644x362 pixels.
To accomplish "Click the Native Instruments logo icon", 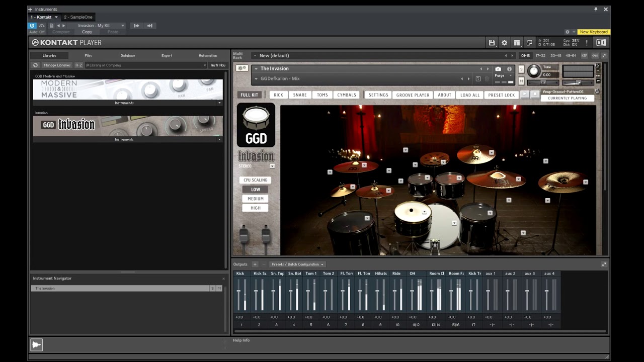I will click(601, 43).
